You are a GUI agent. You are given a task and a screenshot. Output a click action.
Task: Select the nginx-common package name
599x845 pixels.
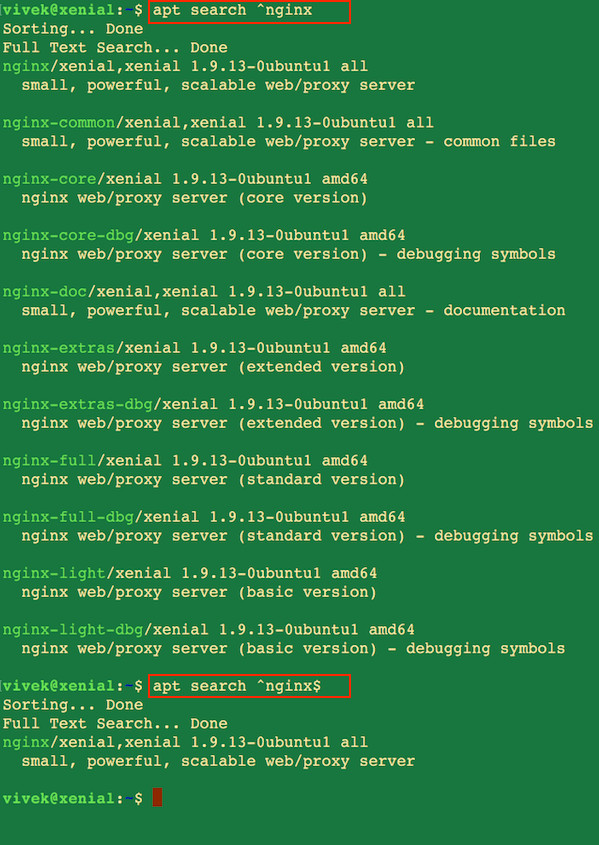[x=59, y=123]
